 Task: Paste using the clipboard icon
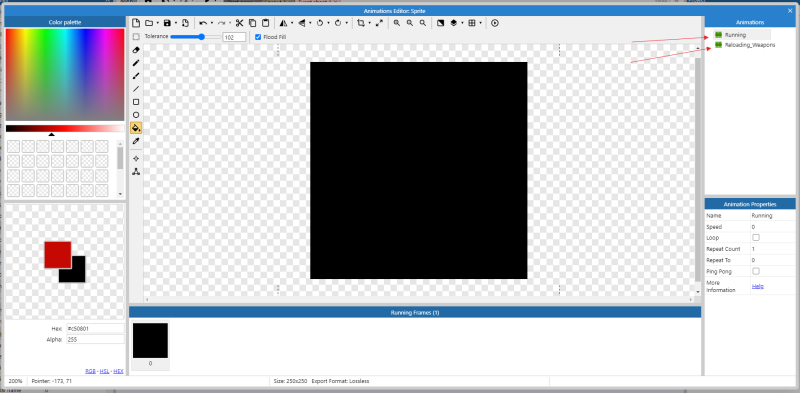click(265, 23)
